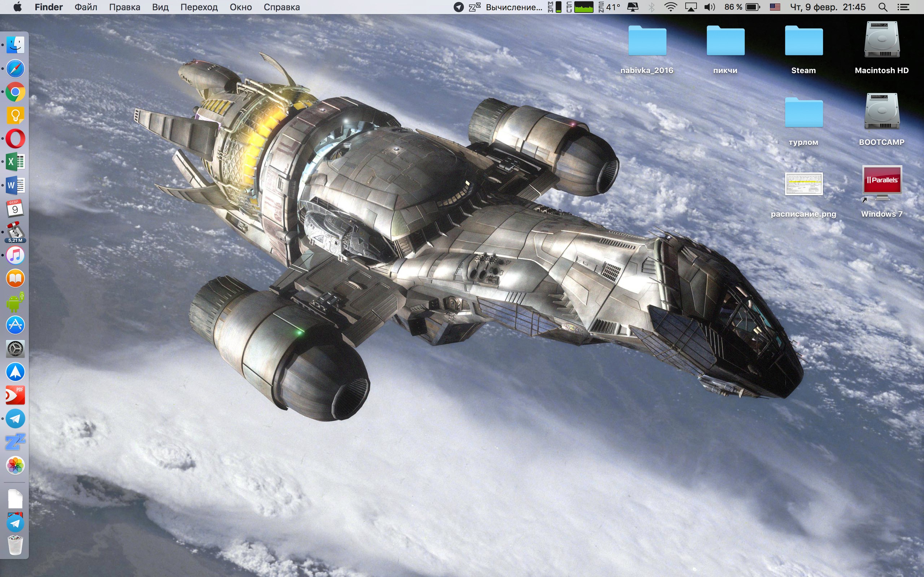Open the Trash in the dock
Screen dimensions: 924x577
[15, 545]
